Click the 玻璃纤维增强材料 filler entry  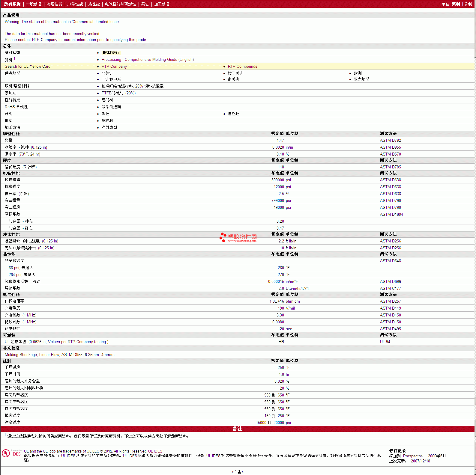tap(132, 86)
